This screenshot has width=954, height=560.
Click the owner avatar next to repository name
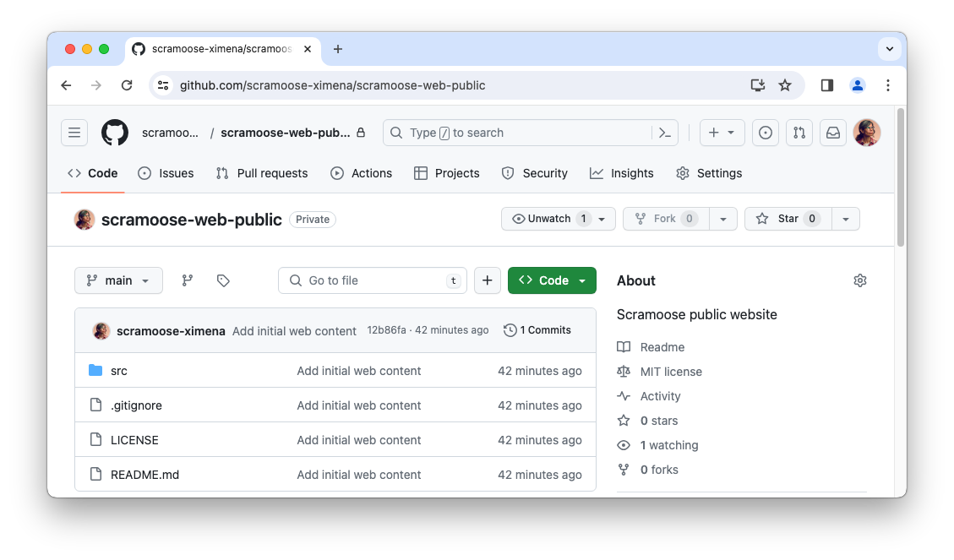click(x=84, y=220)
